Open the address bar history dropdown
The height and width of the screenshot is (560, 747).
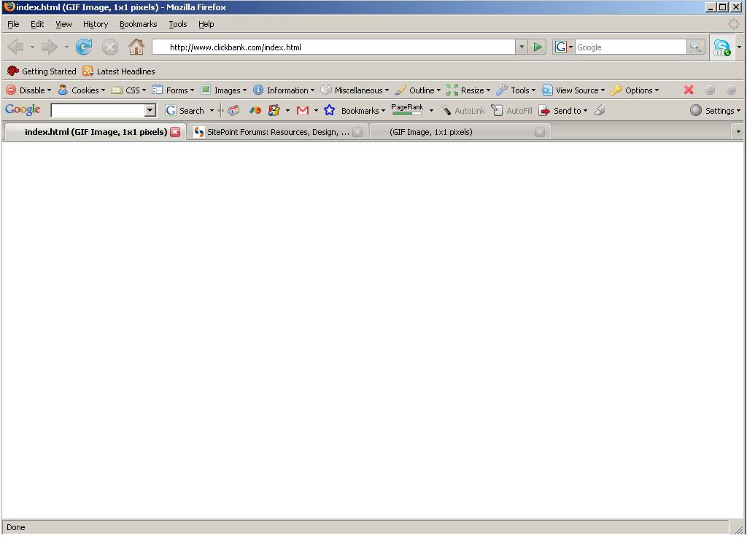point(522,47)
